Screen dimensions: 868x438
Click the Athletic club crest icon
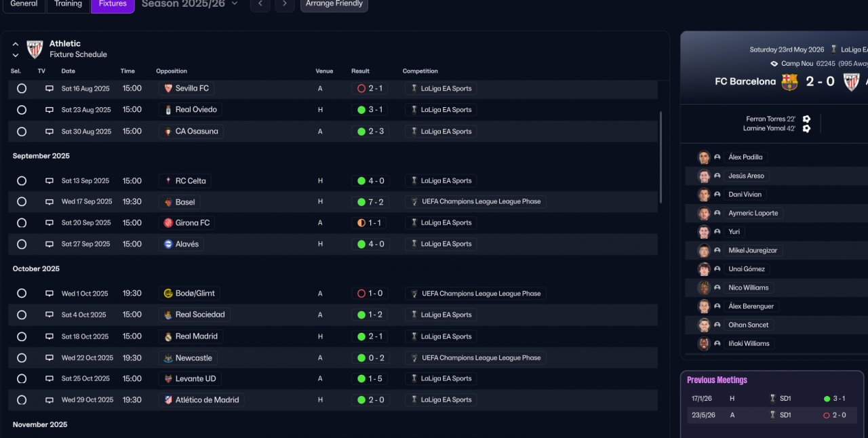pyautogui.click(x=35, y=49)
